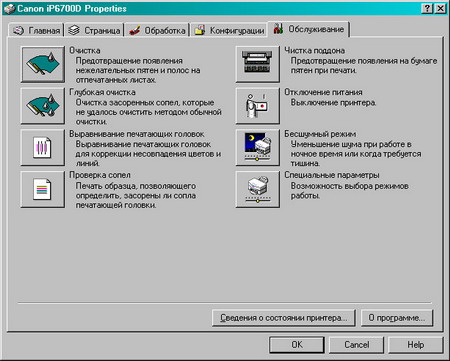Switch to the Страница tab
450x361 pixels.
[x=94, y=30]
